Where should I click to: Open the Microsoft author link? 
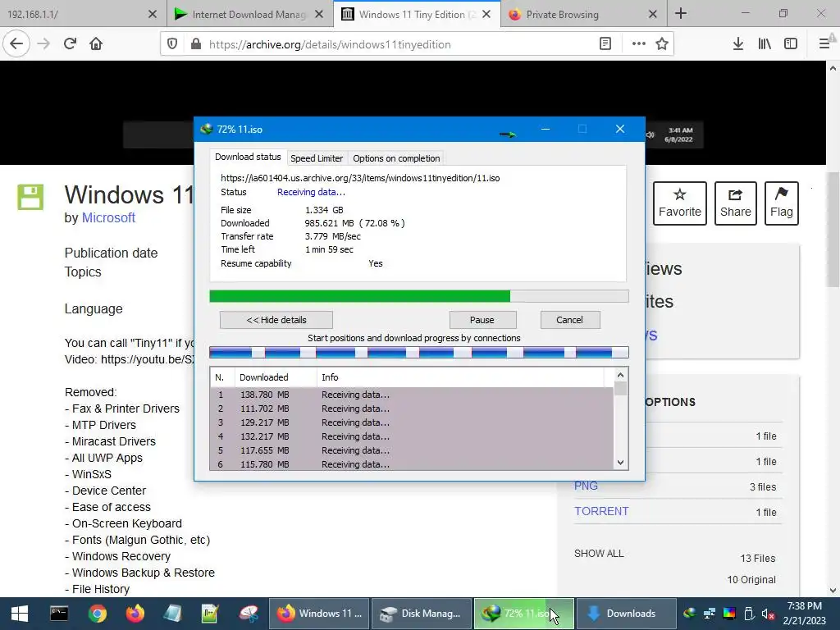coord(108,217)
